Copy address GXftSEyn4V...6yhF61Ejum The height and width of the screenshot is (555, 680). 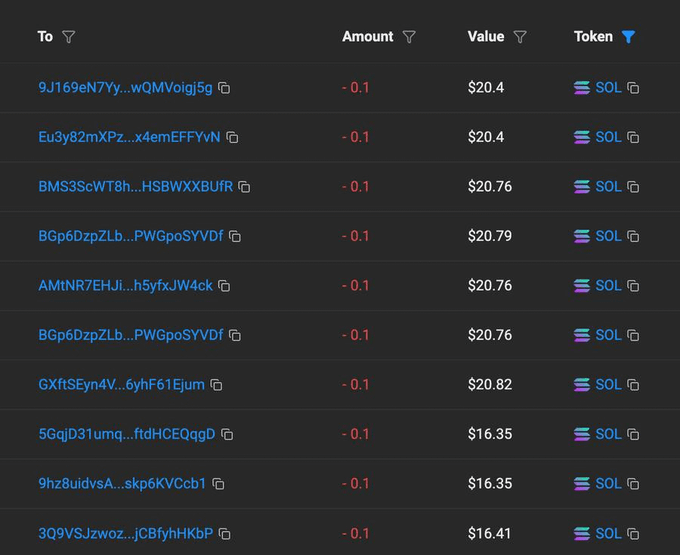tap(216, 385)
